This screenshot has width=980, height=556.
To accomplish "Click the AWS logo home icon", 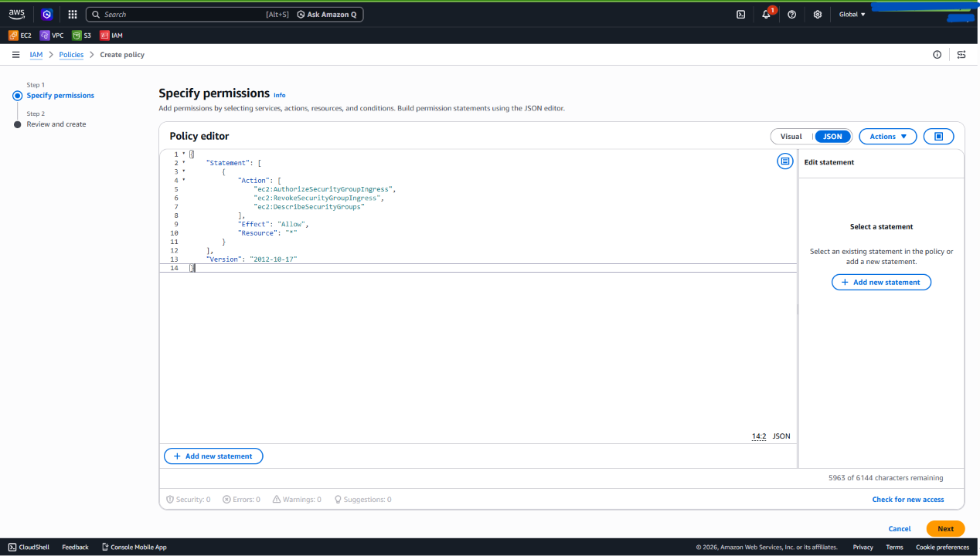I will (x=17, y=14).
